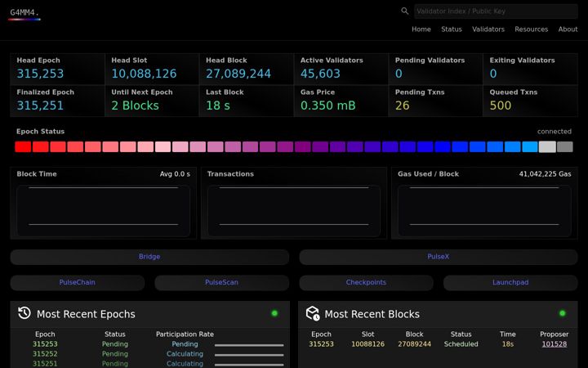
Task: Click participation bar for epoch 315253
Action: pyautogui.click(x=249, y=345)
